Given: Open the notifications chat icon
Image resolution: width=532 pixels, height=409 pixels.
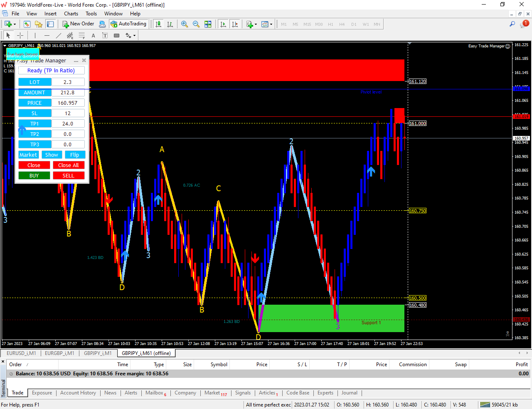Looking at the screenshot, I should coord(524,25).
